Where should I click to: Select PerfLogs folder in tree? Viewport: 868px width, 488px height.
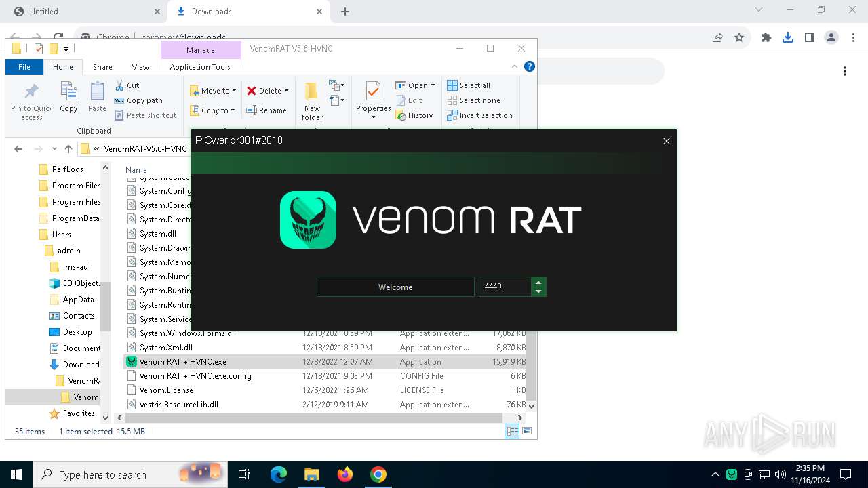[68, 169]
